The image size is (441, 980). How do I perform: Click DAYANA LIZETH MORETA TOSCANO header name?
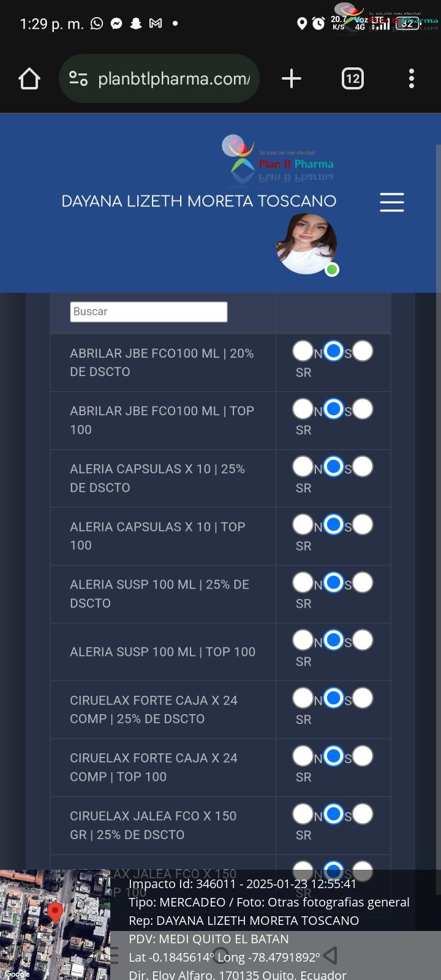[199, 202]
